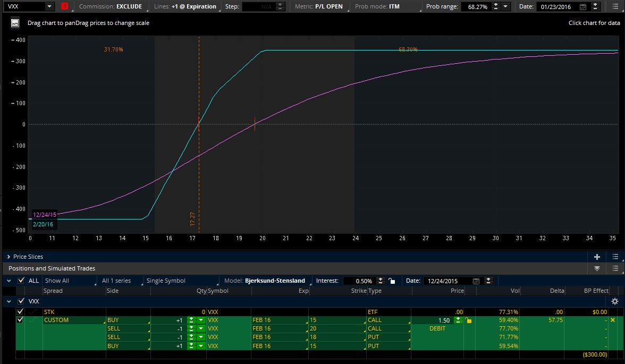Open the Price Slices list menu icon
The image size is (625, 364).
tap(615, 257)
